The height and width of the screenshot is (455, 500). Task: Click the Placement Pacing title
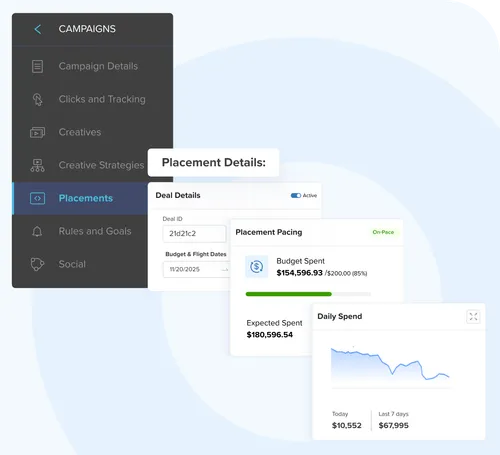click(x=269, y=232)
